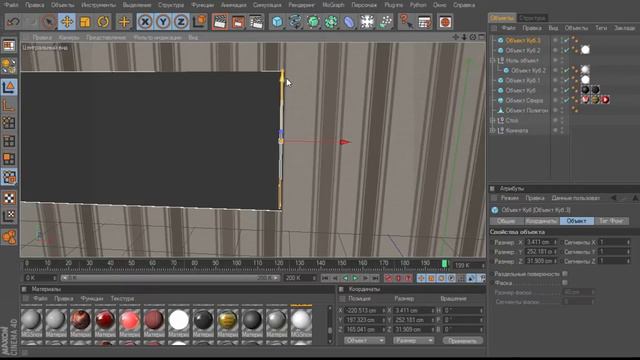640x360 pixels.
Task: Jump to the end of the animation
Action: (x=376, y=278)
